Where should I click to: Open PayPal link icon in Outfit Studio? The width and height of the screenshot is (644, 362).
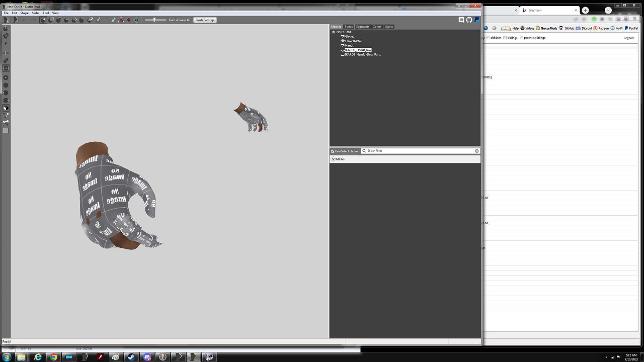tap(476, 20)
